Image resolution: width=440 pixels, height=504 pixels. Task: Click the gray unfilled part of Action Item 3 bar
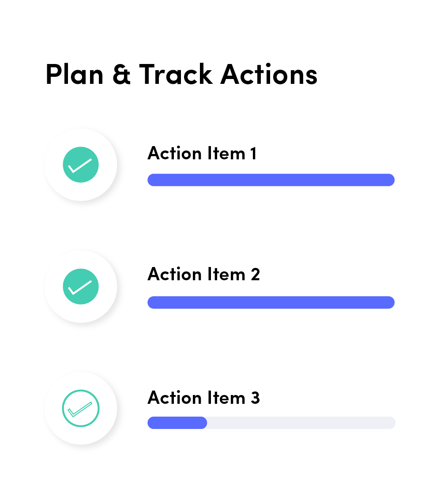(301, 423)
